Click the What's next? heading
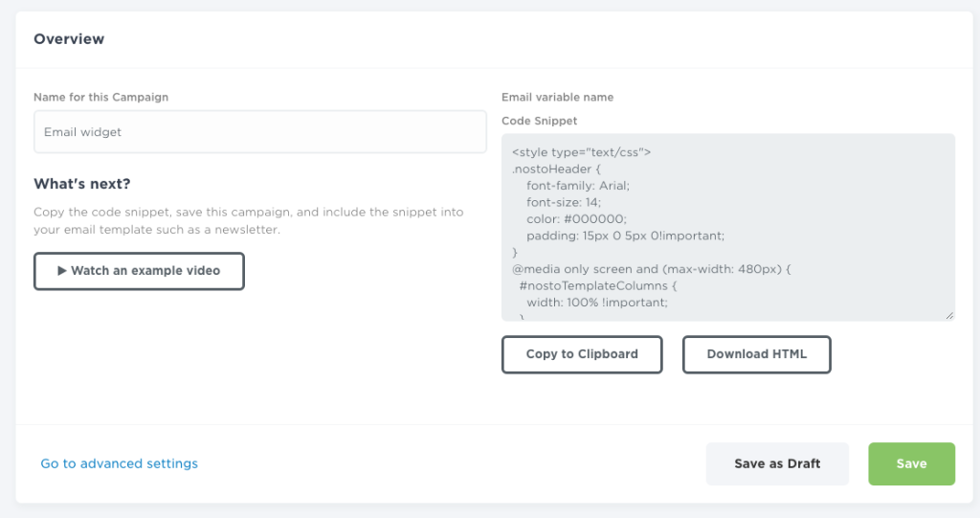 tap(82, 184)
